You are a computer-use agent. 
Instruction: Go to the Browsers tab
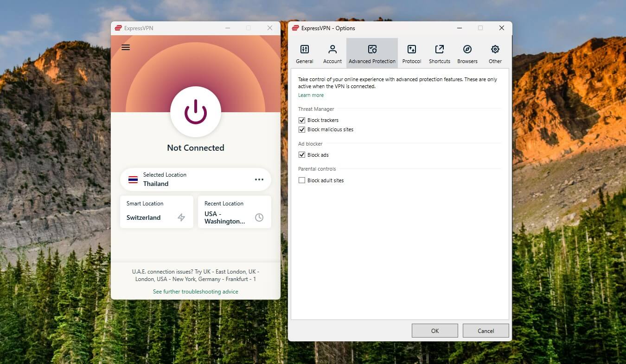coord(467,54)
